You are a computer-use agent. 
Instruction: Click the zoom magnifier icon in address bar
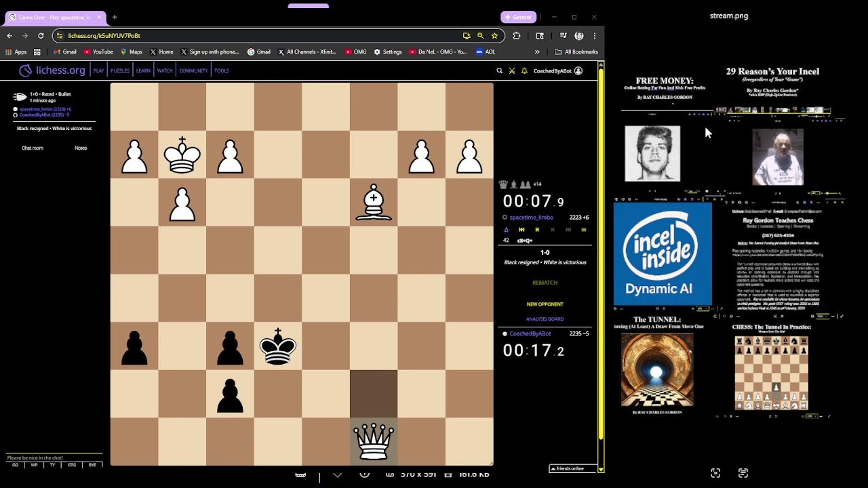coord(480,35)
